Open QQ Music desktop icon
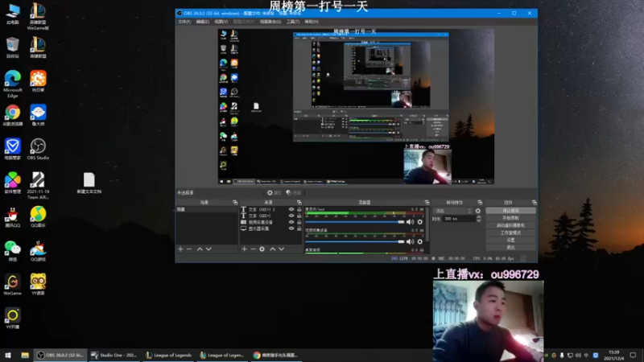Screen dimensions: 644x362 38,217
